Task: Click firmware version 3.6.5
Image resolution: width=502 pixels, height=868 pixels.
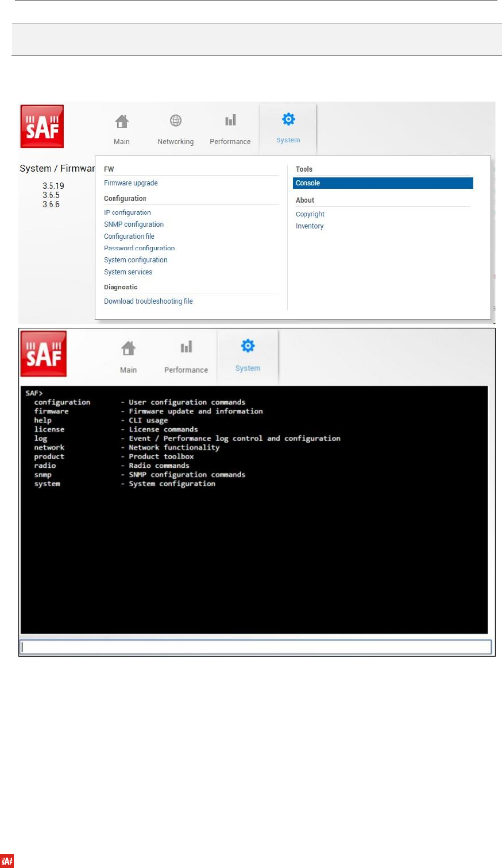Action: [51, 195]
